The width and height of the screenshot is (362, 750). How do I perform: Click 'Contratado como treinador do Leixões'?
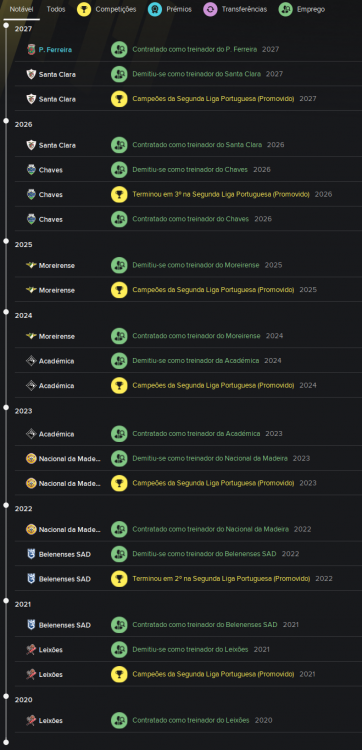tap(191, 720)
